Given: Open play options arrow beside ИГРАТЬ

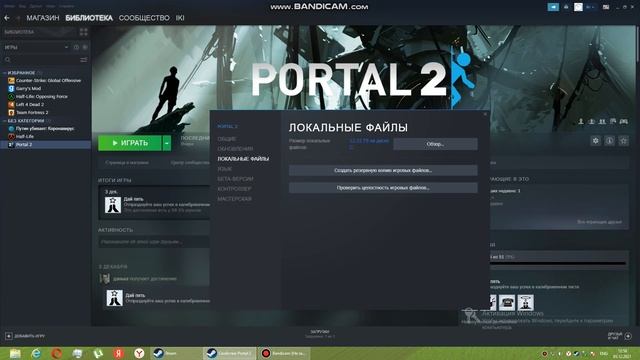Looking at the screenshot, I should (167, 143).
